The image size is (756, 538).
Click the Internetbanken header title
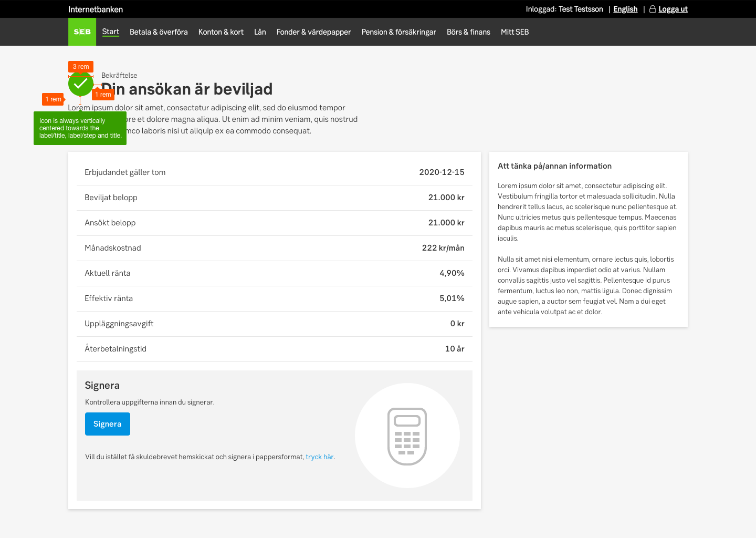point(96,9)
